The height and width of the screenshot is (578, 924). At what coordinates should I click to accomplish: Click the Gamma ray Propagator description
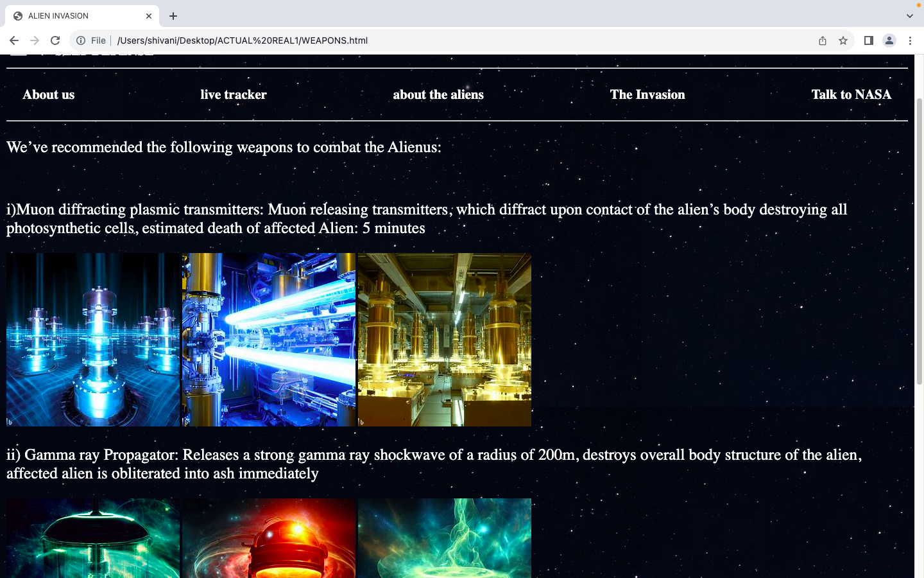pyautogui.click(x=434, y=464)
